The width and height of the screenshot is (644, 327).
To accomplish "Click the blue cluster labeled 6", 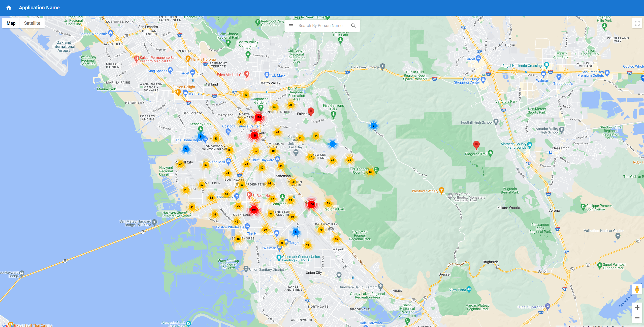I will click(296, 232).
